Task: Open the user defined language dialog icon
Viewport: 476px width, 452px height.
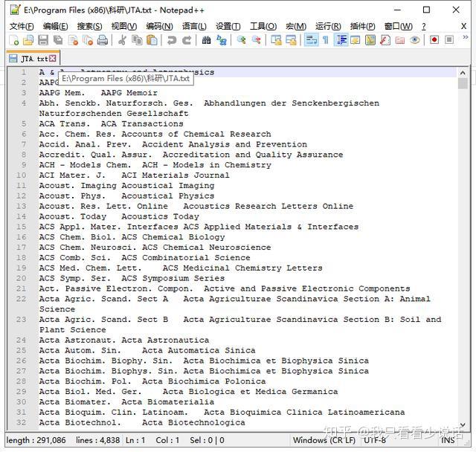Action: tap(356, 40)
